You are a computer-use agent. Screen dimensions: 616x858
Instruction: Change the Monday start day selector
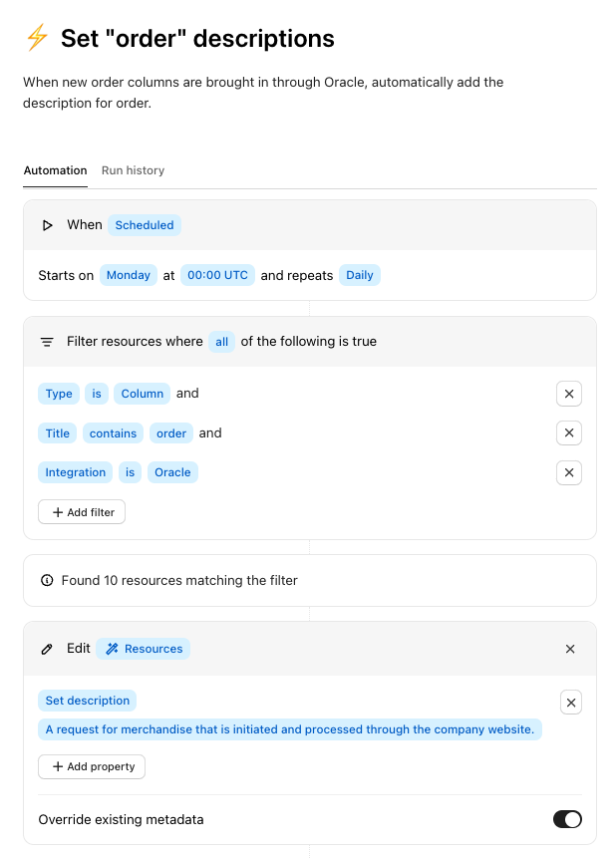128,275
